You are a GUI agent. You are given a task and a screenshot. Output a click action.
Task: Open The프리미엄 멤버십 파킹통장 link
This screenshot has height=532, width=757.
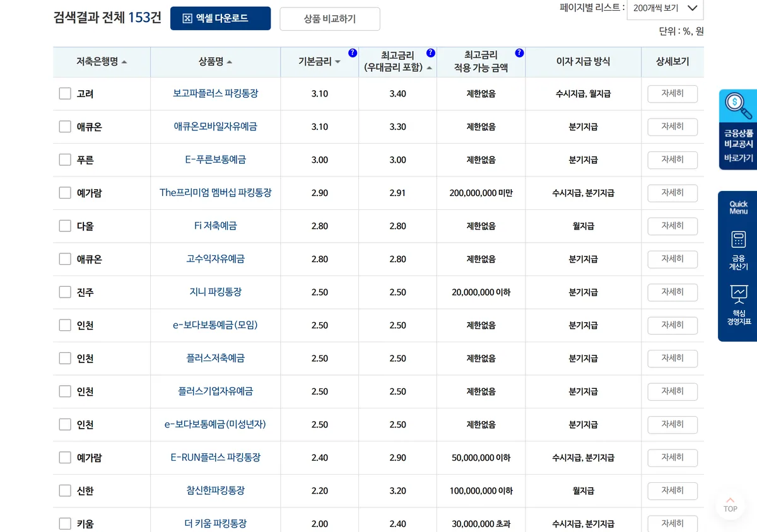click(x=216, y=193)
